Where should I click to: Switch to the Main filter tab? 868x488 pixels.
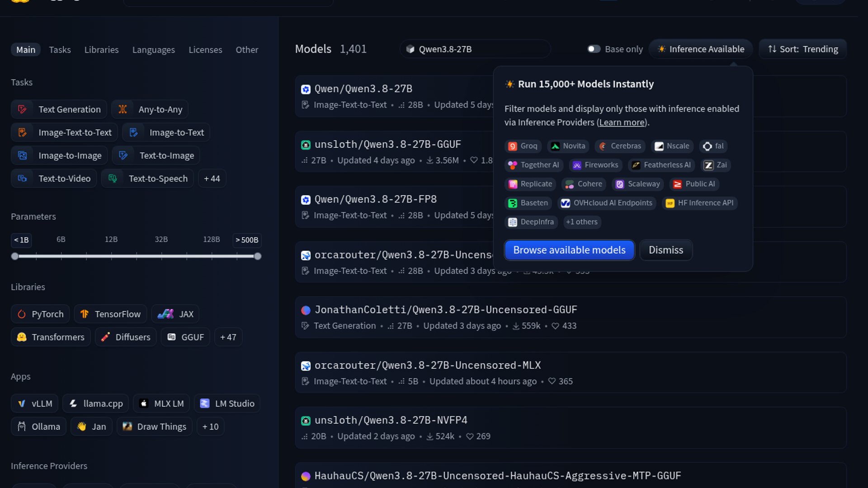tap(26, 50)
